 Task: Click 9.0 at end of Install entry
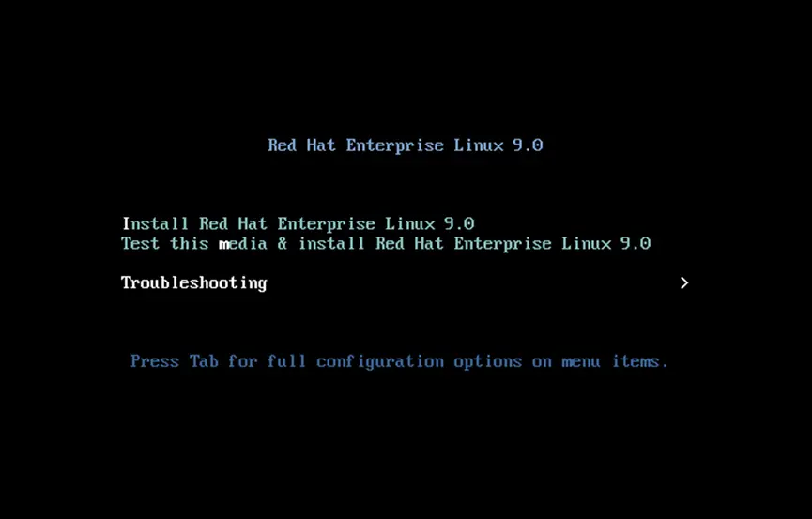[459, 223]
